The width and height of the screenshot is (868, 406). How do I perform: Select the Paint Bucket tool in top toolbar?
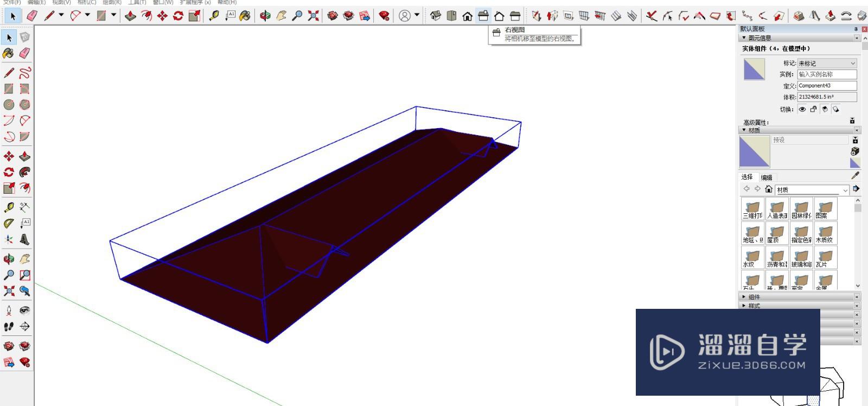click(x=245, y=16)
